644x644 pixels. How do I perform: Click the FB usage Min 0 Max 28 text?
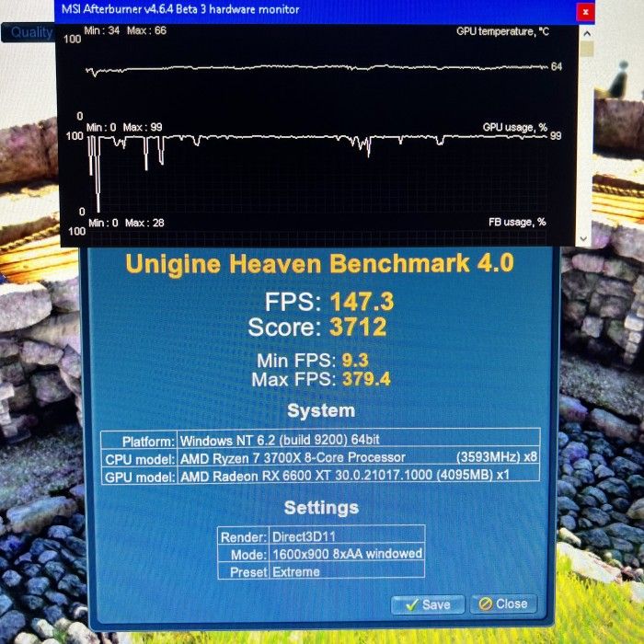(127, 223)
